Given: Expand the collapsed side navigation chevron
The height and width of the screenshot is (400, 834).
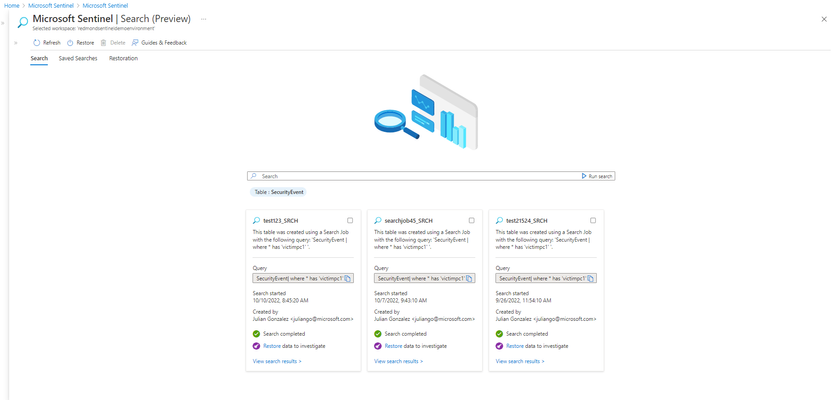Looking at the screenshot, I should 3,23.
